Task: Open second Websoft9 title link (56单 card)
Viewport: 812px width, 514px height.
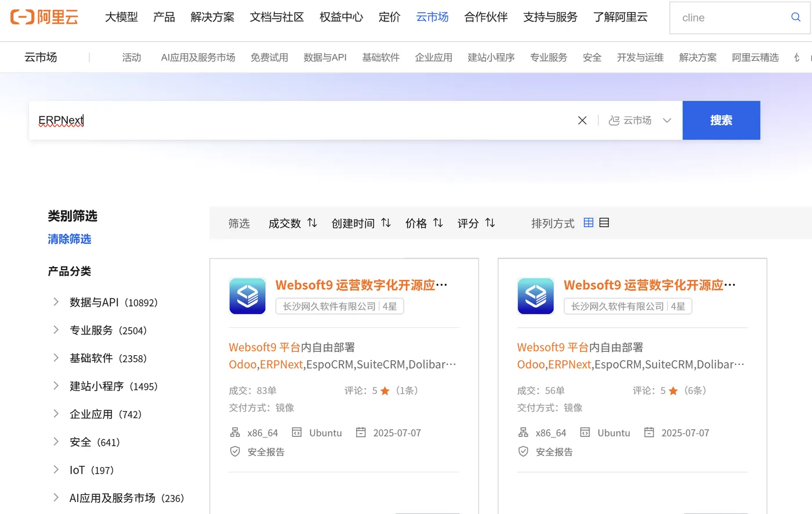Action: pos(650,285)
